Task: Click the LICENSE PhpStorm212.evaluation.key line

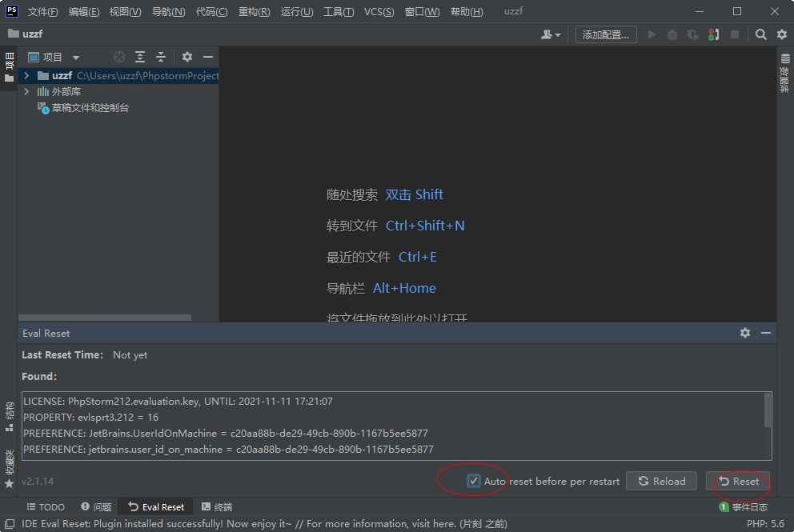Action: click(x=178, y=401)
